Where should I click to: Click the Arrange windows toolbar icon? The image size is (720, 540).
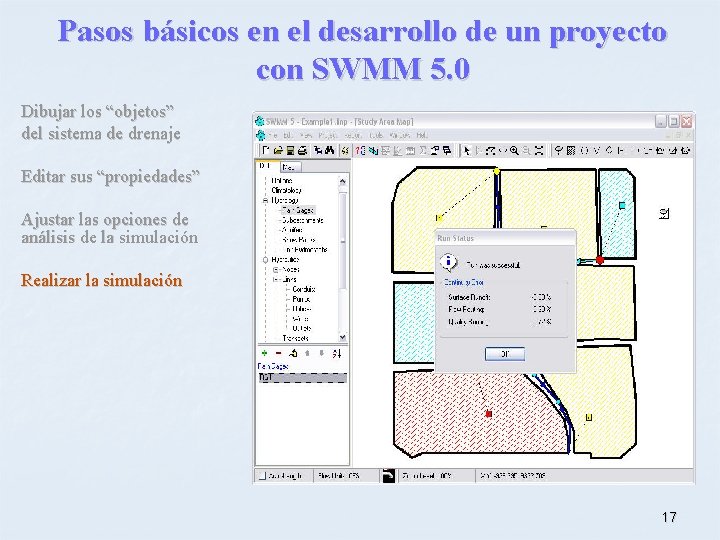(x=447, y=151)
